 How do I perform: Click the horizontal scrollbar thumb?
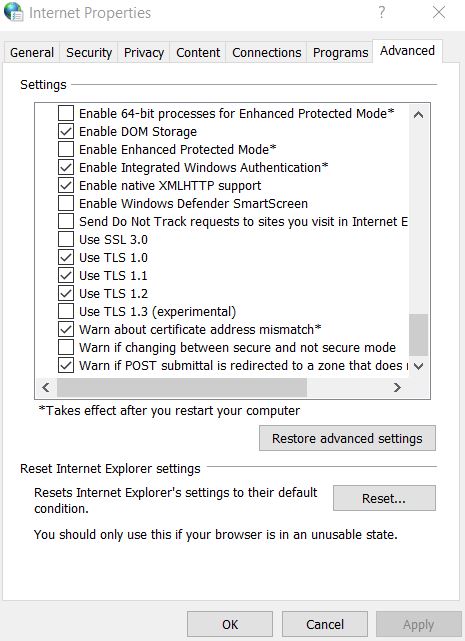pyautogui.click(x=182, y=387)
